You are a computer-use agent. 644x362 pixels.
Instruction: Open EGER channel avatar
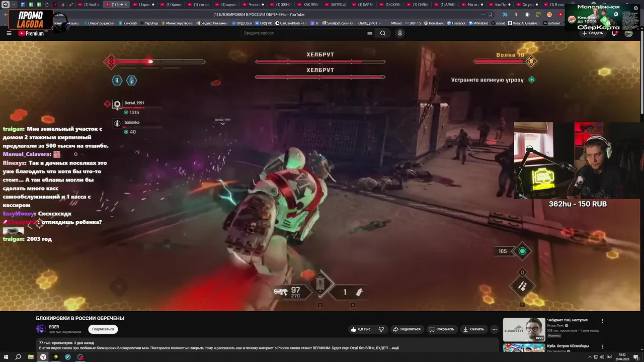tap(41, 329)
